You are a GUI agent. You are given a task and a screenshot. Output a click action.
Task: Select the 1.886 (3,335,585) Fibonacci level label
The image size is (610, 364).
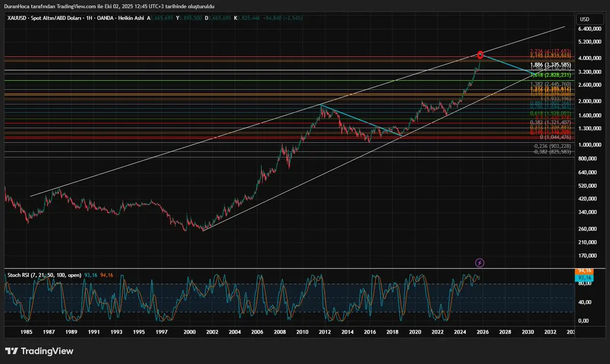[551, 65]
